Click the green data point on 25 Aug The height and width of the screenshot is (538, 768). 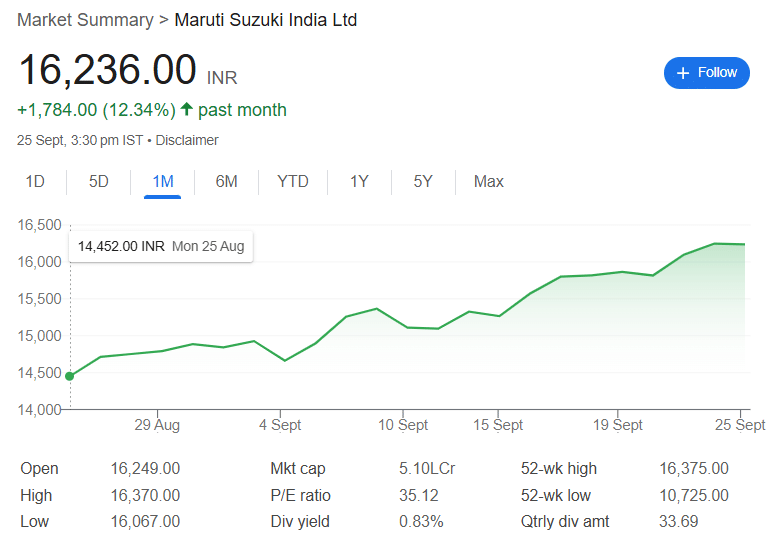click(70, 376)
